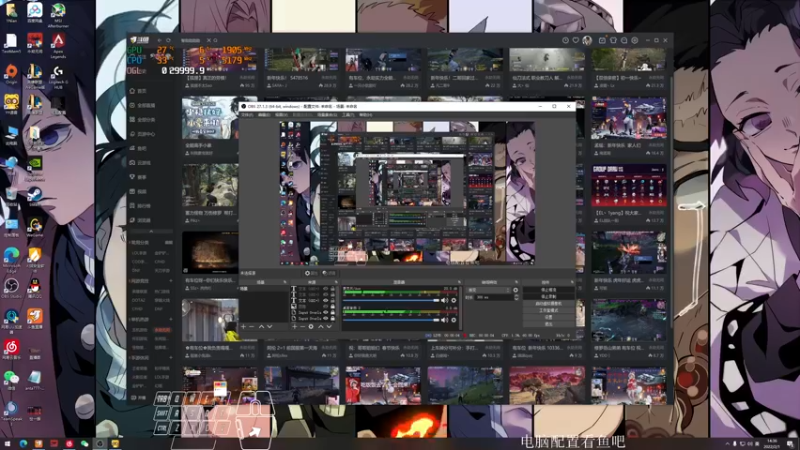Open Origin desktop shortcut

pyautogui.click(x=11, y=74)
